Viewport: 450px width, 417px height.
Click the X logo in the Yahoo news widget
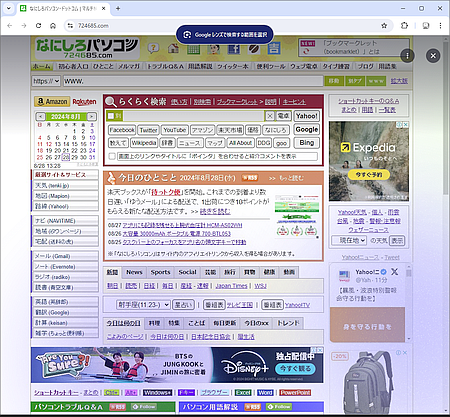tap(395, 272)
